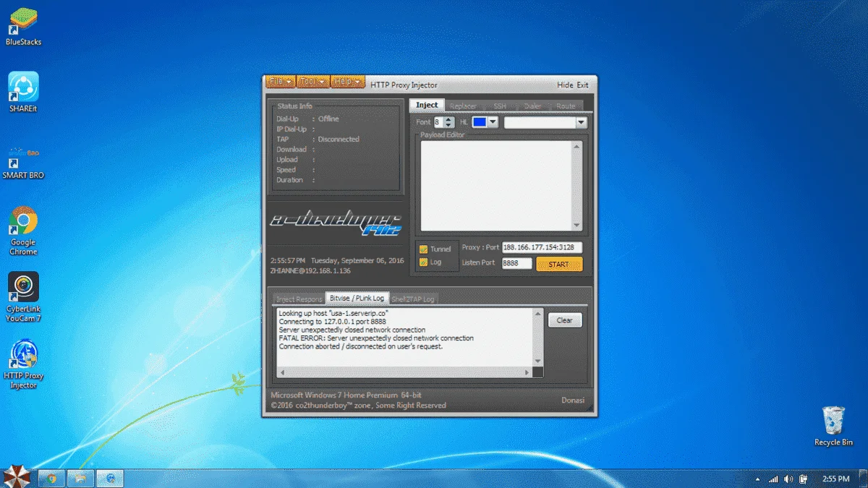Click log scrollbar down arrow
Viewport: 868px width, 488px height.
pos(537,361)
